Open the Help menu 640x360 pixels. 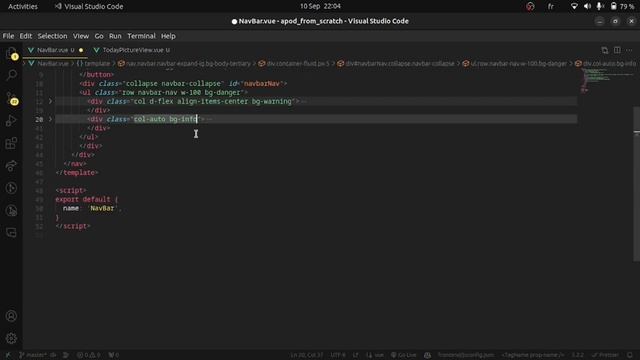[168, 36]
